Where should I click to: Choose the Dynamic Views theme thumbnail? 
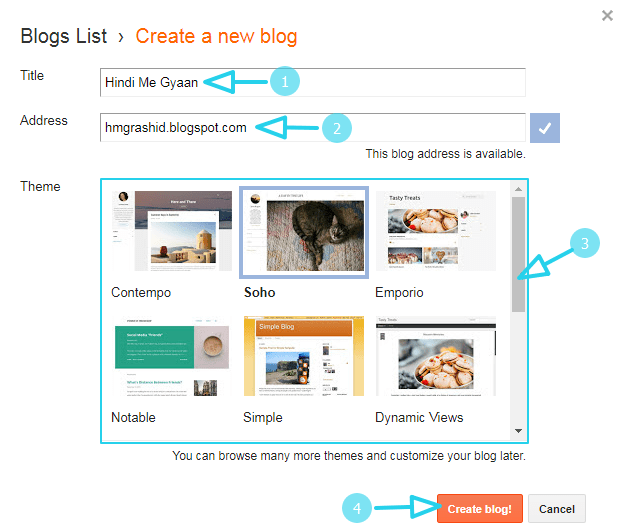(436, 356)
